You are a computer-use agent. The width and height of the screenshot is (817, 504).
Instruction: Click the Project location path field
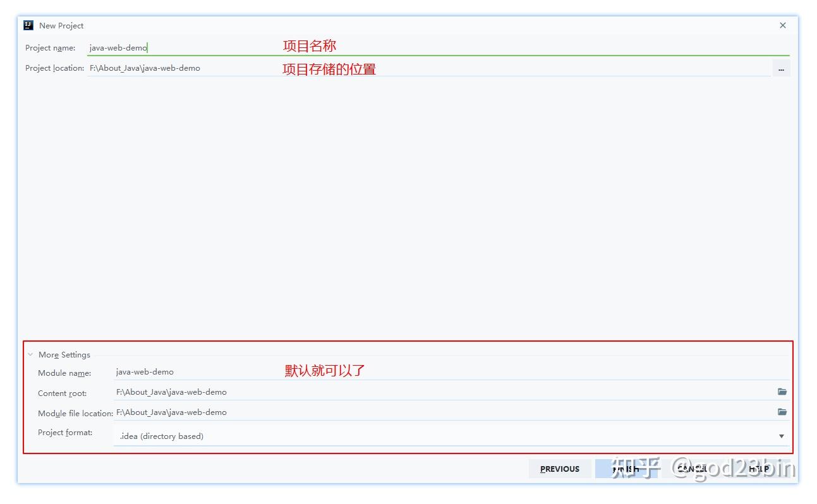click(253, 68)
